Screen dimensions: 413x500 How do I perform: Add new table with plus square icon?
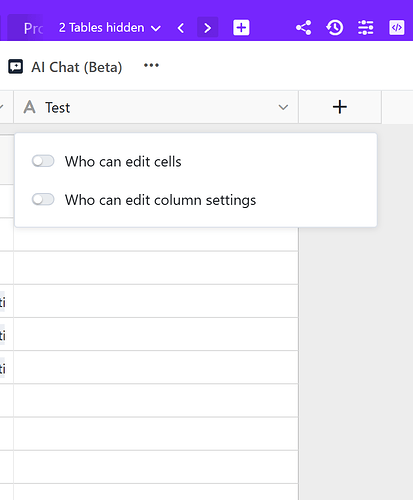pos(241,28)
